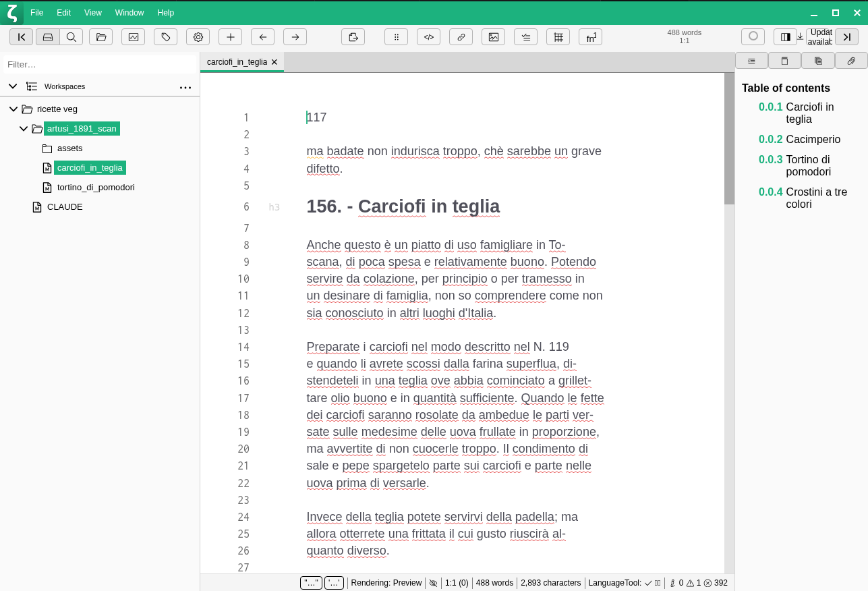868x591 pixels.
Task: Insert a link
Action: tap(461, 37)
